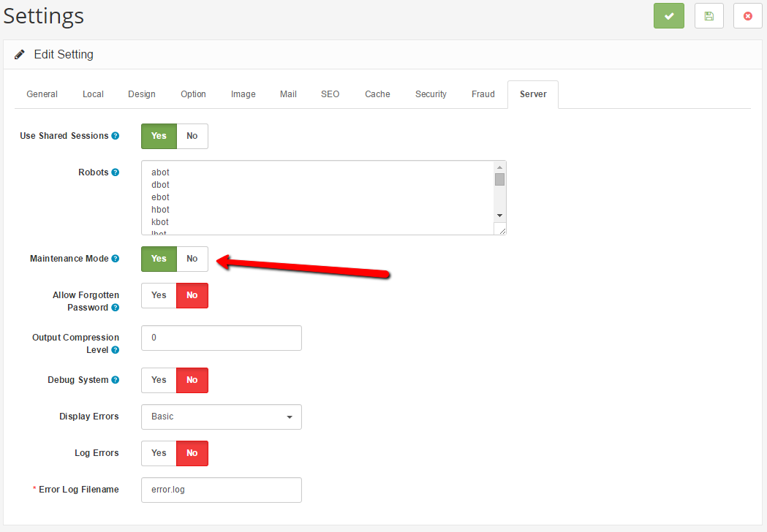
Task: Open the Fraud tab
Action: click(x=483, y=94)
